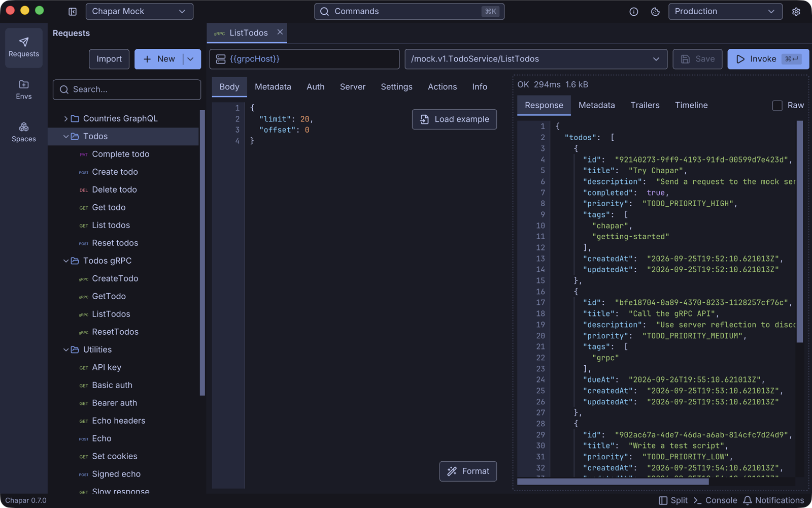Click the response vertical scrollbar
The height and width of the screenshot is (508, 812).
click(800, 232)
